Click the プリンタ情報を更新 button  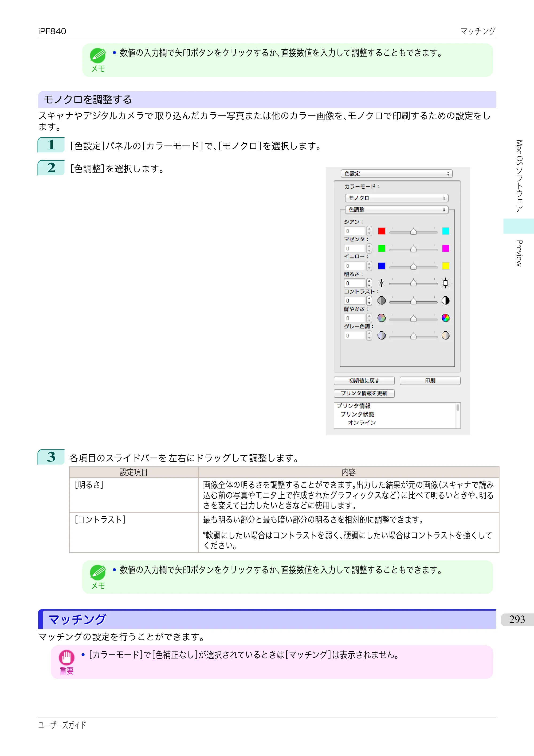pos(364,393)
